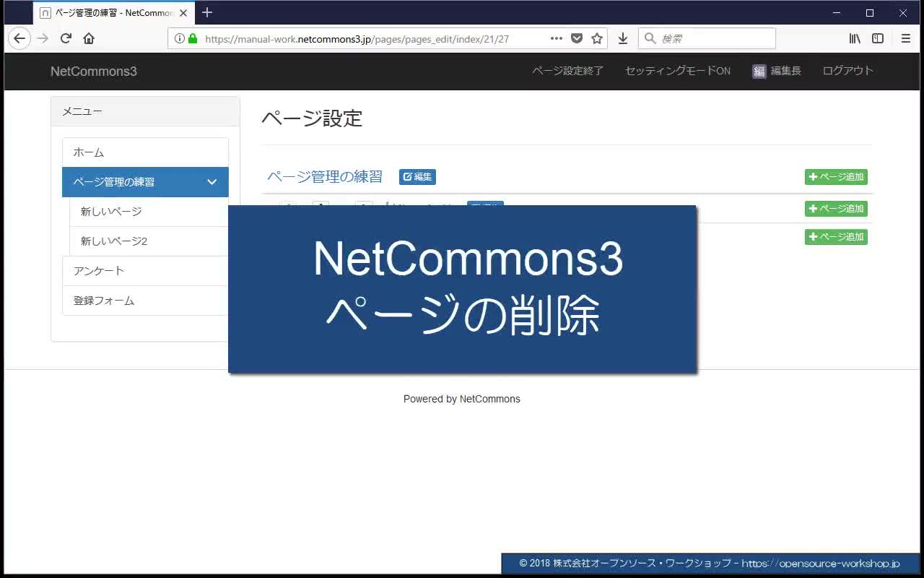Select 新しいページ2 in the side menu
The width and height of the screenshot is (924, 578).
coord(114,241)
